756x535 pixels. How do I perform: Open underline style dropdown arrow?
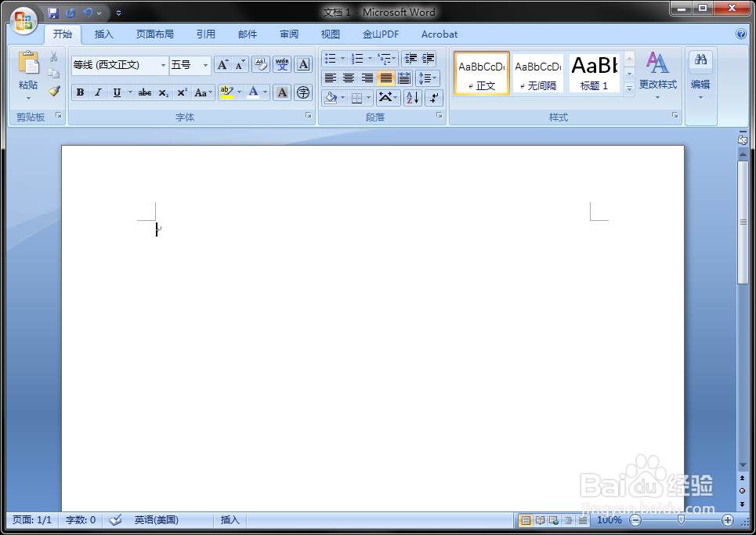coord(130,92)
